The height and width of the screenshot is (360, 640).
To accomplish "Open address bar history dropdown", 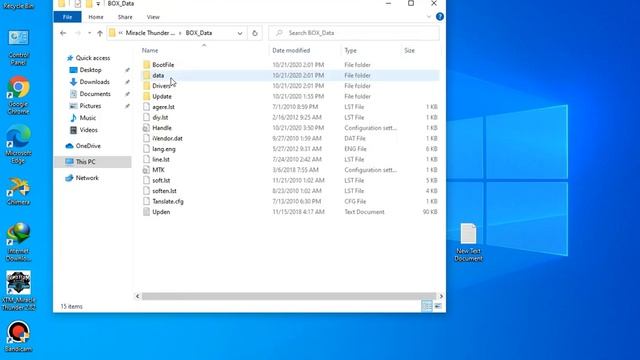I will [x=240, y=33].
